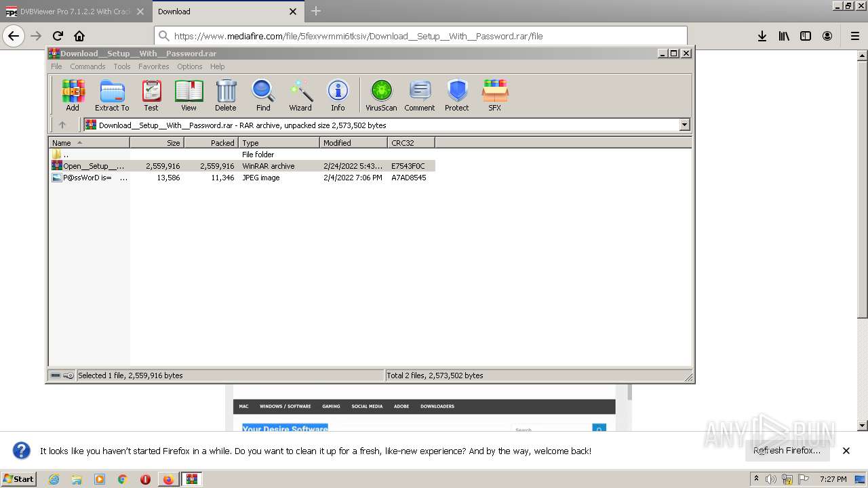The height and width of the screenshot is (488, 868).
Task: Click the webpage GAMING nav link
Action: 331,407
